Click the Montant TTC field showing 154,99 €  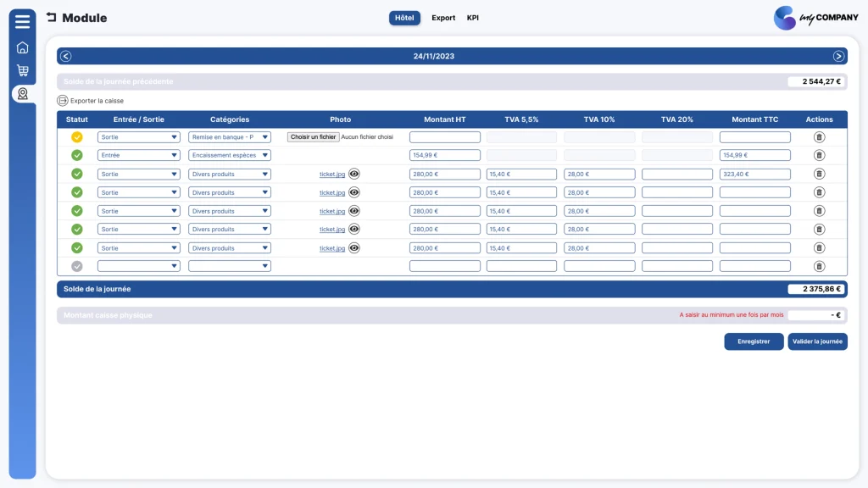click(x=754, y=155)
